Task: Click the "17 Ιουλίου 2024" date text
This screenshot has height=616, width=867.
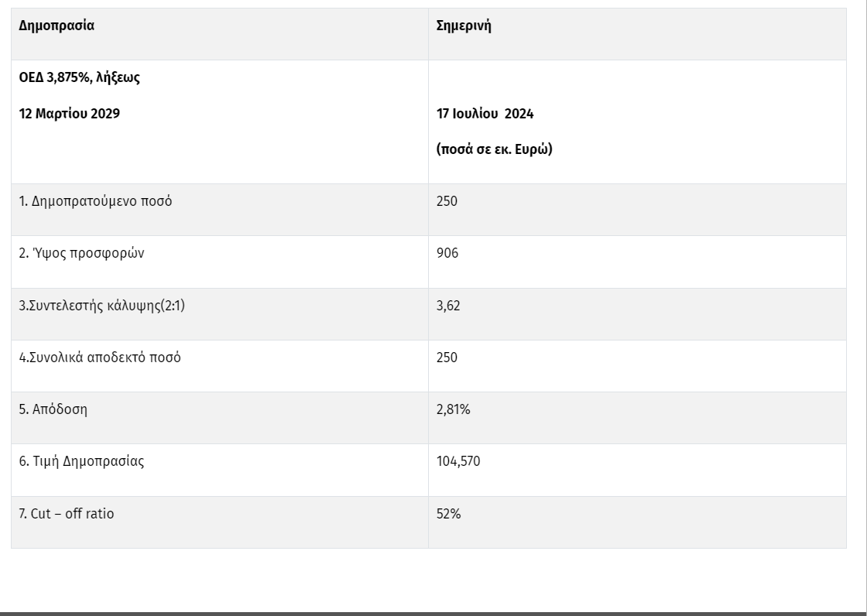Action: [x=485, y=114]
